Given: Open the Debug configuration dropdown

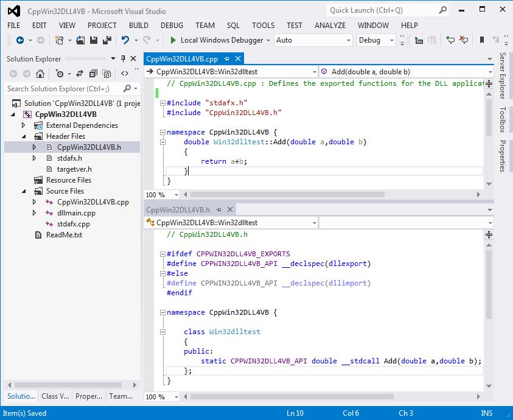Looking at the screenshot, I should tap(376, 40).
